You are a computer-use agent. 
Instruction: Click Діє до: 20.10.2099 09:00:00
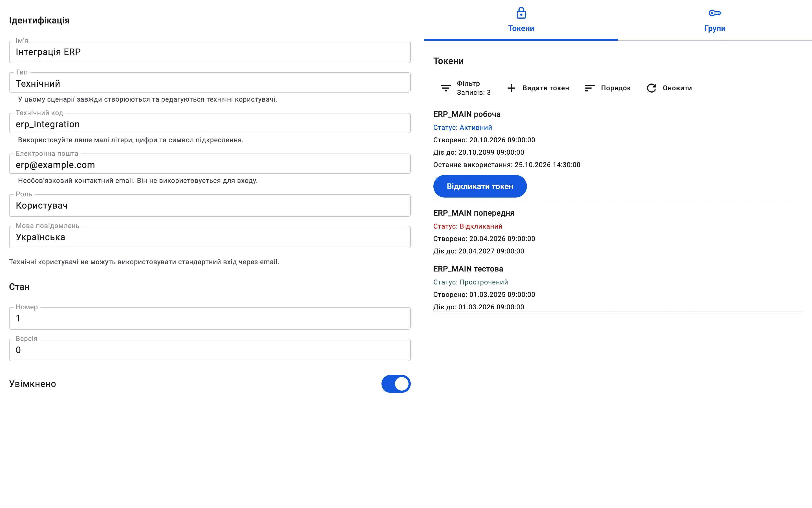478,152
